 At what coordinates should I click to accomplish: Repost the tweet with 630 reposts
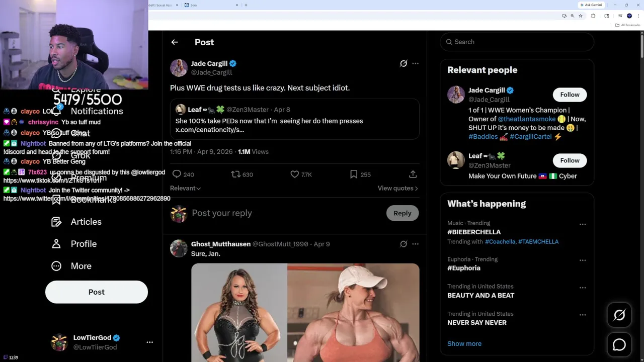pos(235,174)
